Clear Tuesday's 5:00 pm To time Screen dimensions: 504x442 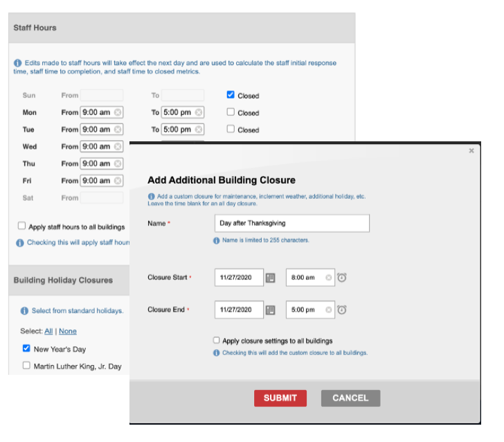199,130
